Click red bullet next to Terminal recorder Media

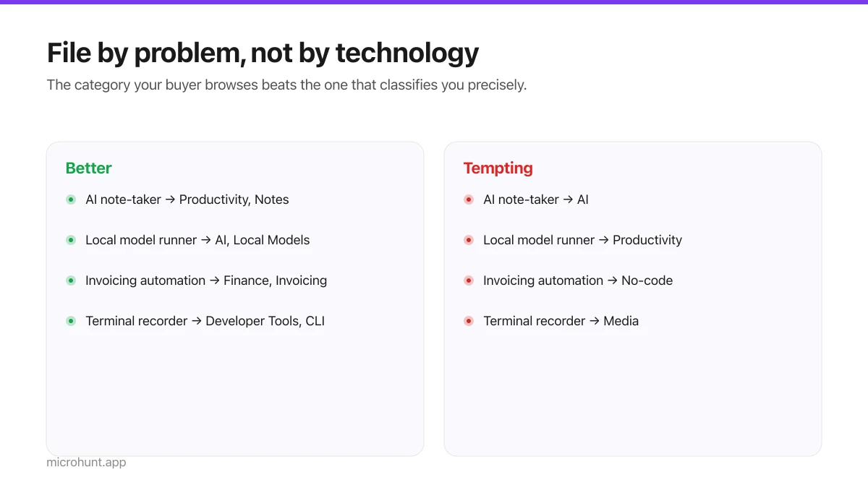coord(469,321)
